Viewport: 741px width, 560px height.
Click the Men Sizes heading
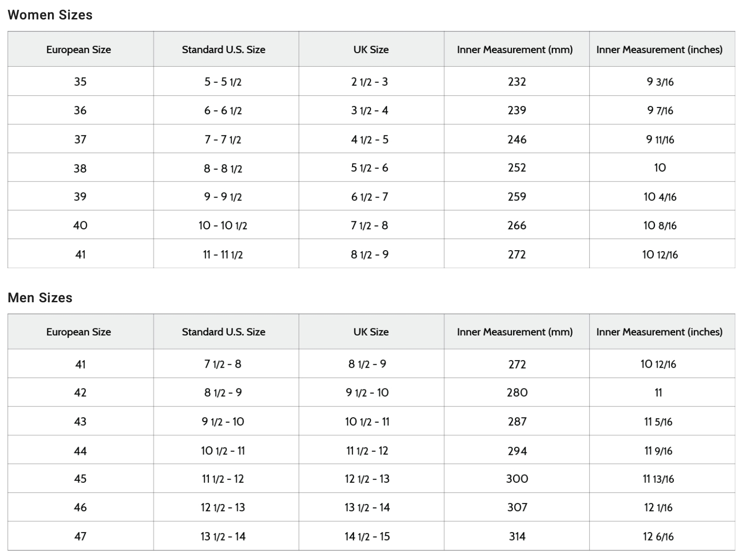pyautogui.click(x=40, y=298)
